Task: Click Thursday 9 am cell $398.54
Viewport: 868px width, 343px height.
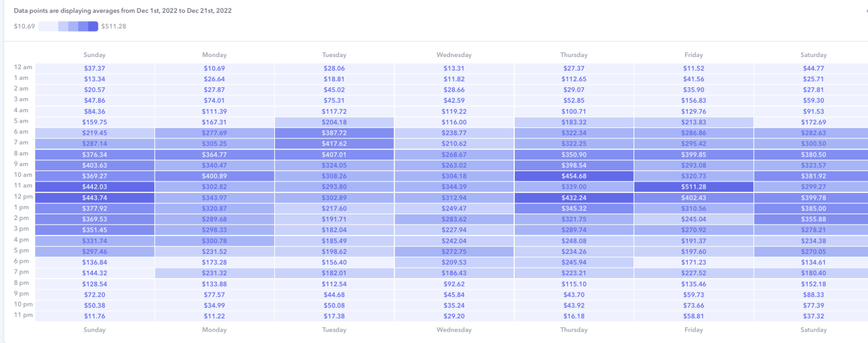Action: (x=574, y=166)
